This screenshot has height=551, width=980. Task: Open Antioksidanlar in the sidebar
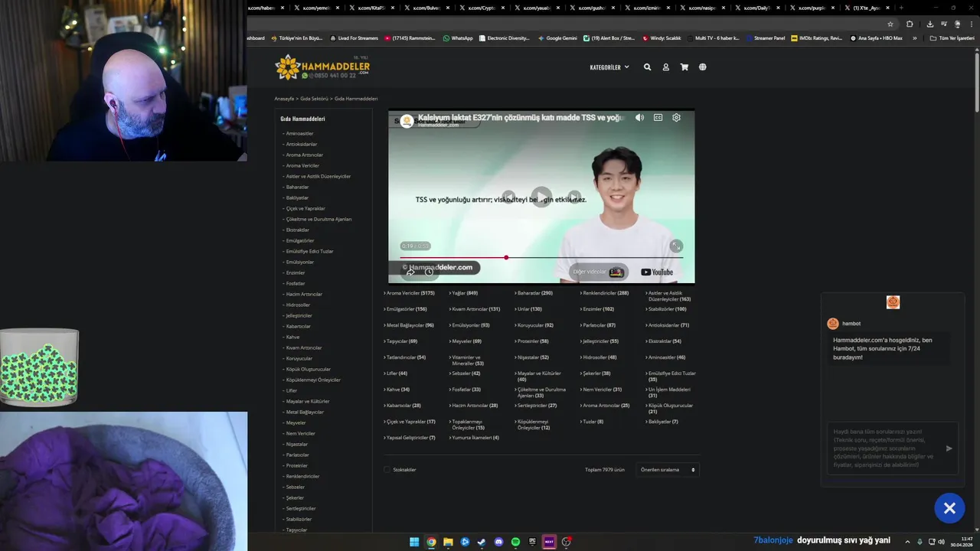(301, 144)
